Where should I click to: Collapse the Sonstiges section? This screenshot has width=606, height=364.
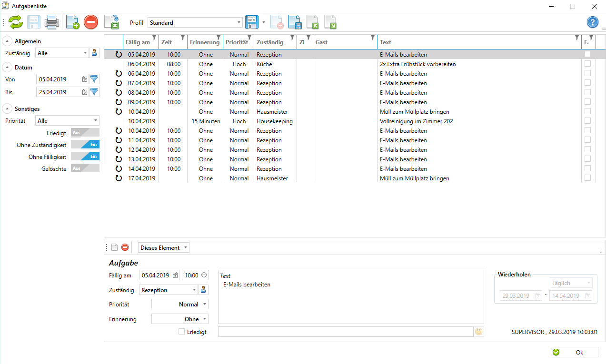click(7, 109)
